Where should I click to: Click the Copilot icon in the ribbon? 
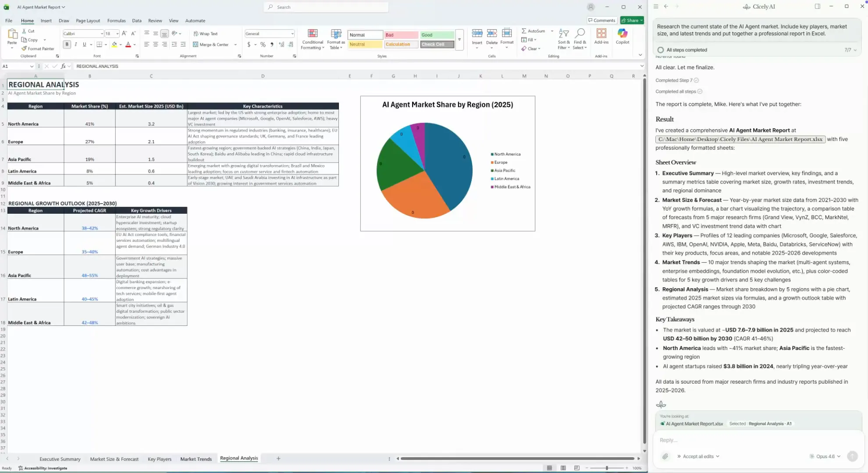point(622,34)
